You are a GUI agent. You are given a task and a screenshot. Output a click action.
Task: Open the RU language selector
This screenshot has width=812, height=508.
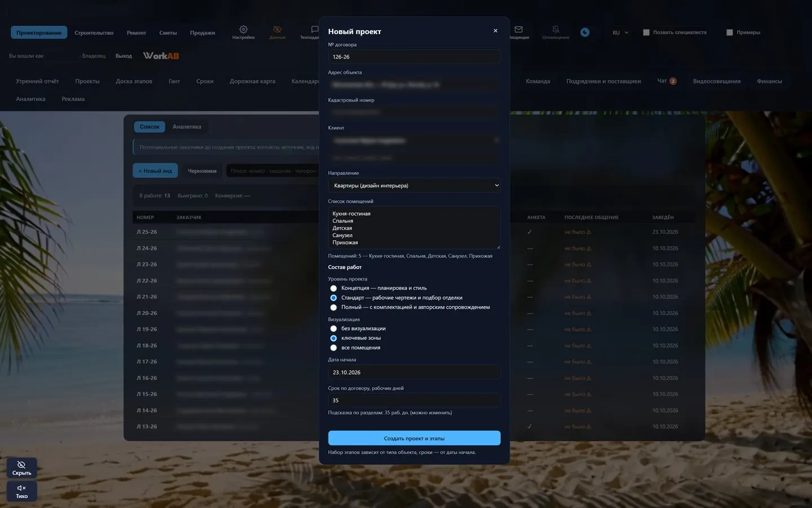[620, 33]
